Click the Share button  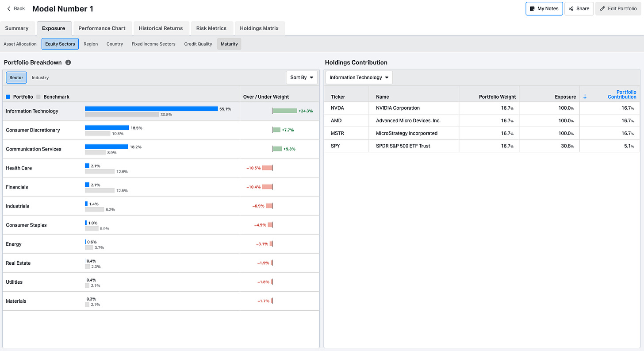point(579,8)
